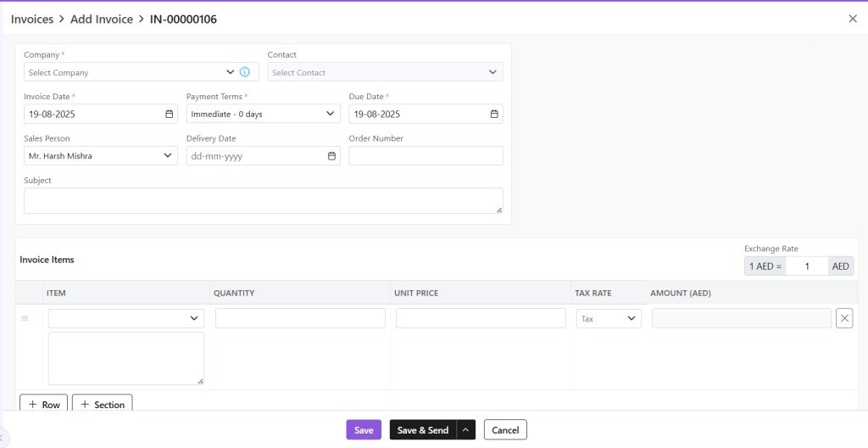Viewport: 868px width, 448px height.
Task: Open the Delivery Date calendar picker
Action: pos(331,156)
